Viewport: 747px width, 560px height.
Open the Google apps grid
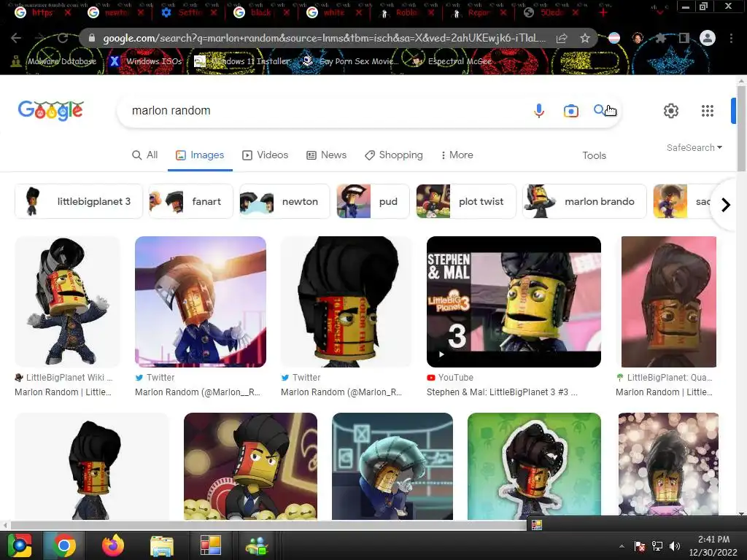(x=708, y=111)
